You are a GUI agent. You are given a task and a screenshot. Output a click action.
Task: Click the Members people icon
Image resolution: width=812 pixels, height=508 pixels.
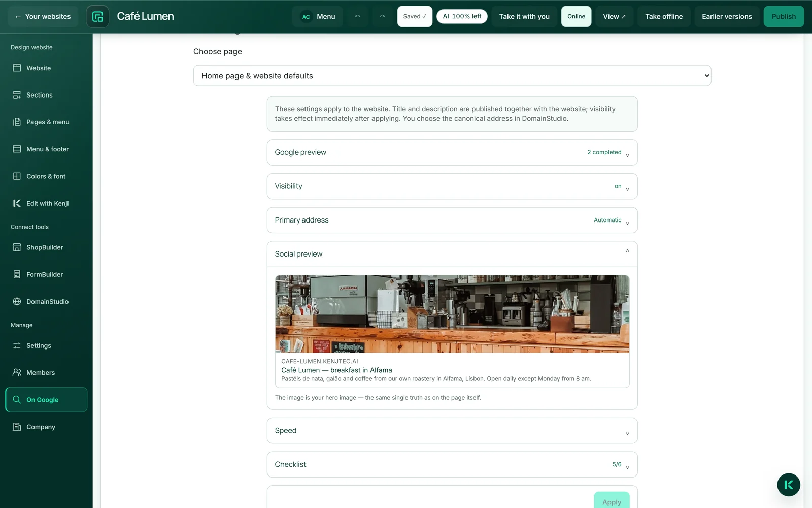17,372
